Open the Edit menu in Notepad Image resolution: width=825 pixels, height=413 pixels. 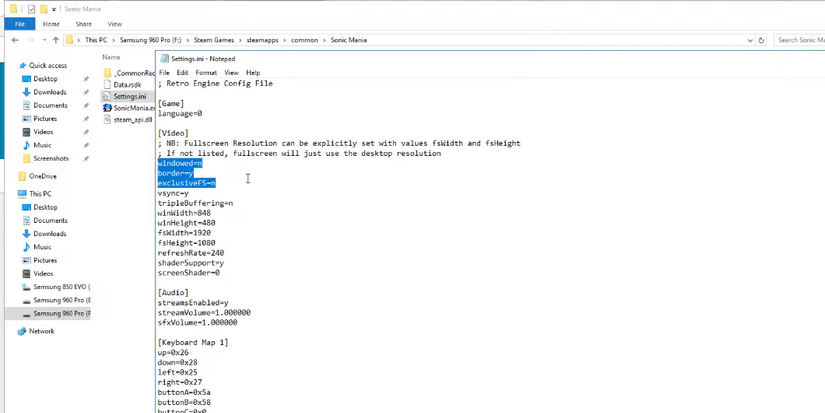[x=182, y=73]
